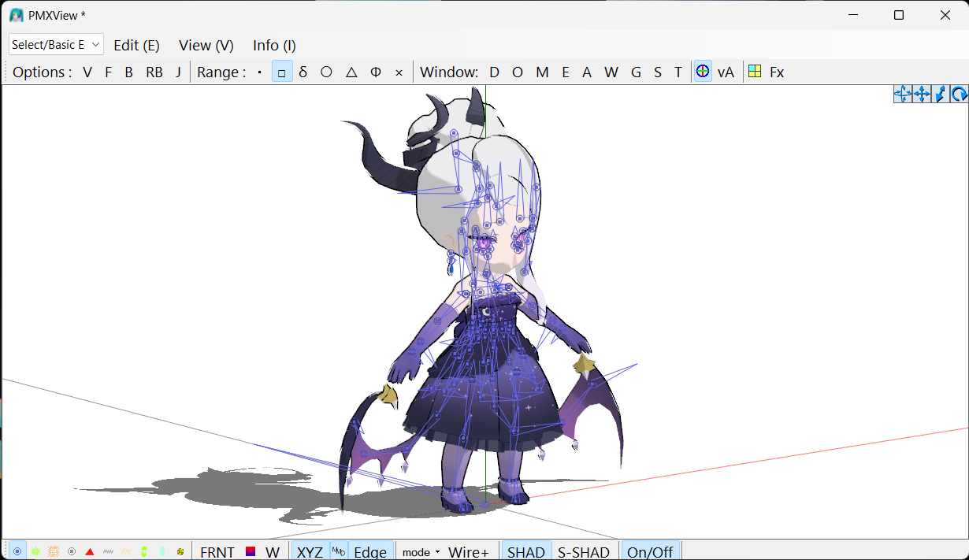Open the D window

point(495,72)
